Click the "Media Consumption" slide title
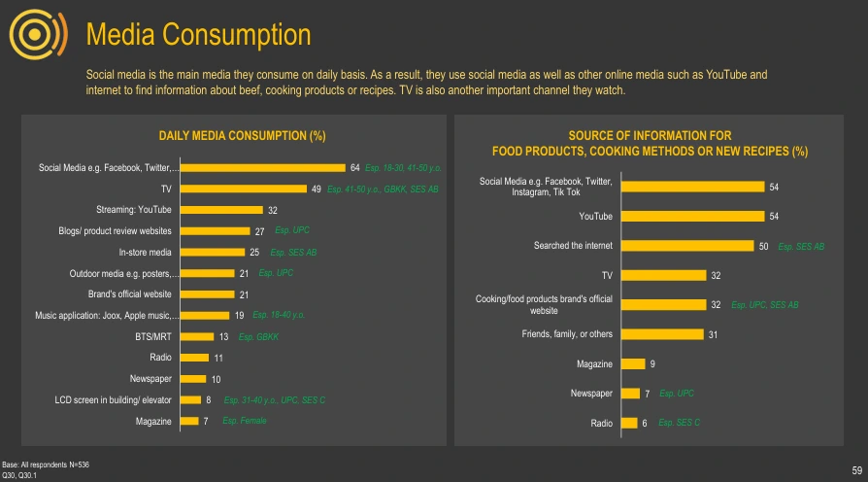868x482 pixels. tap(199, 35)
